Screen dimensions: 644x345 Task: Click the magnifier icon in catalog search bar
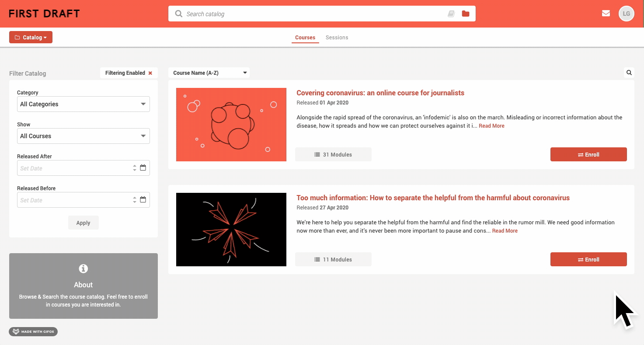pos(178,14)
